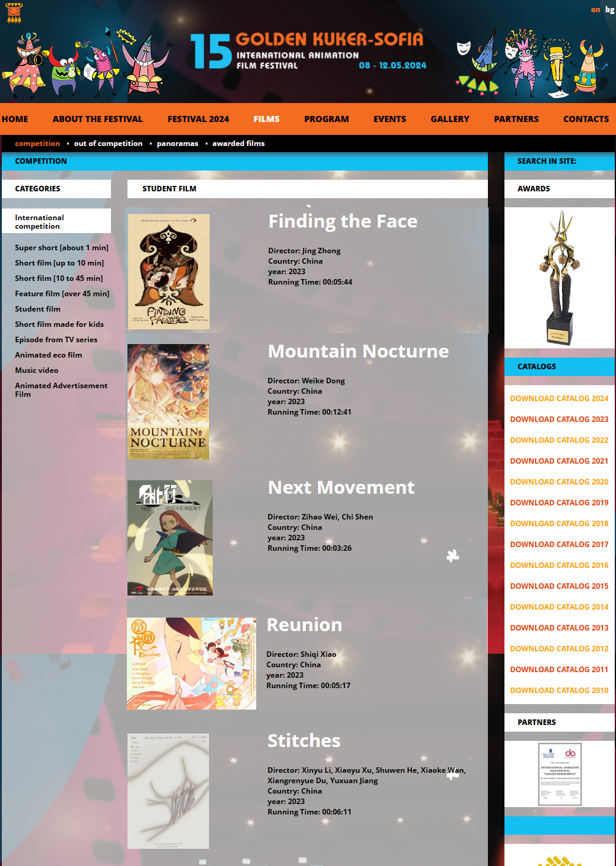
Task: Open the partner certificate image
Action: 559,774
